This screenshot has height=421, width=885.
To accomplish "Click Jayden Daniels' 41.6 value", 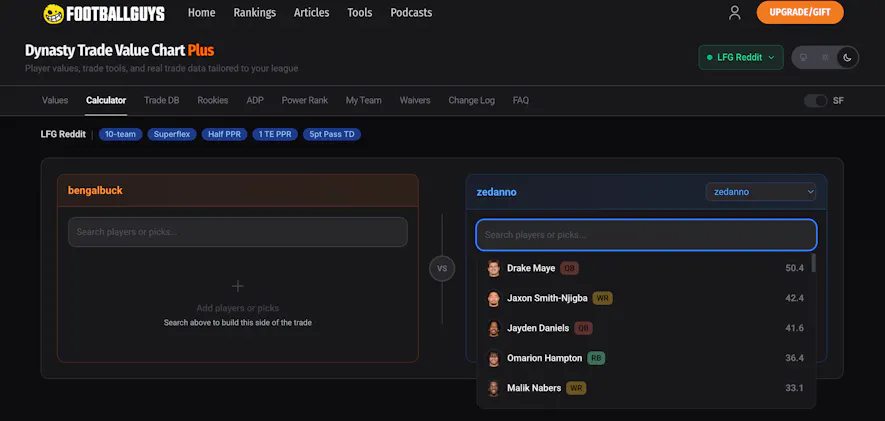I will [794, 328].
